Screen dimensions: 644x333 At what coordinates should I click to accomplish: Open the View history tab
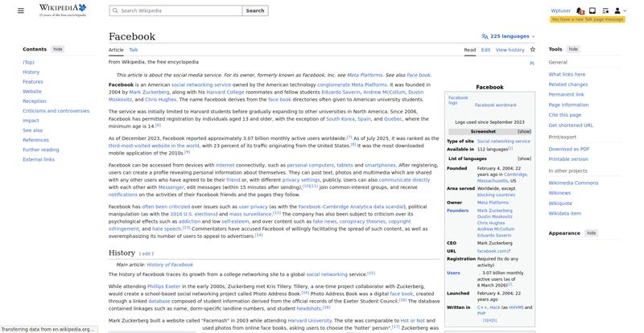click(x=510, y=50)
